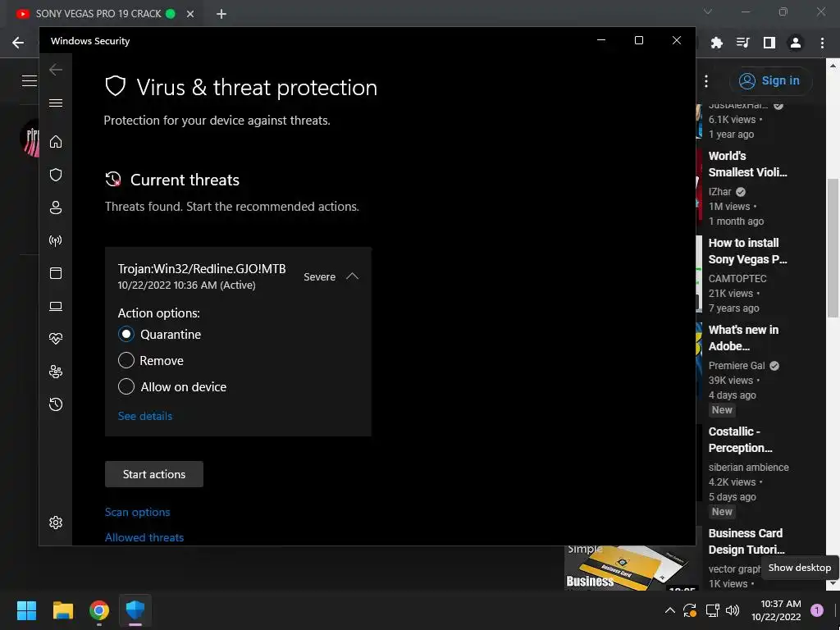Open siberian ambience channel name
The width and height of the screenshot is (840, 630).
pyautogui.click(x=748, y=467)
